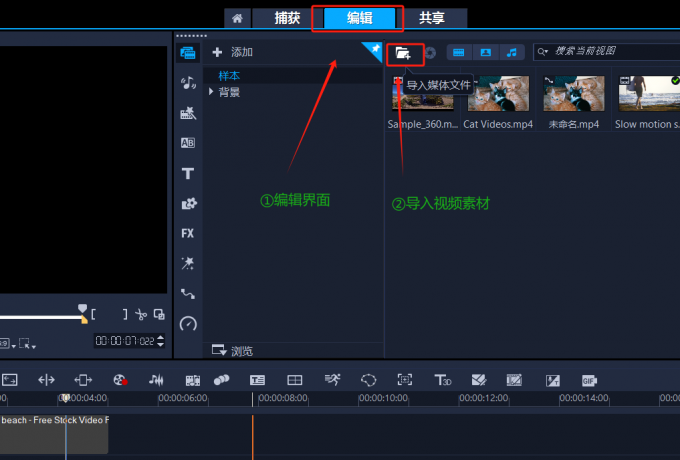Click the 添加 add folder button
The image size is (680, 460).
tap(232, 52)
